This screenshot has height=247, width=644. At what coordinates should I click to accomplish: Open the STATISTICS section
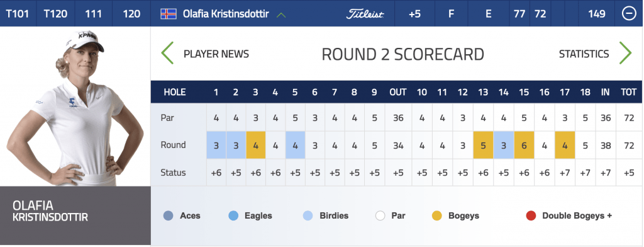(x=584, y=54)
